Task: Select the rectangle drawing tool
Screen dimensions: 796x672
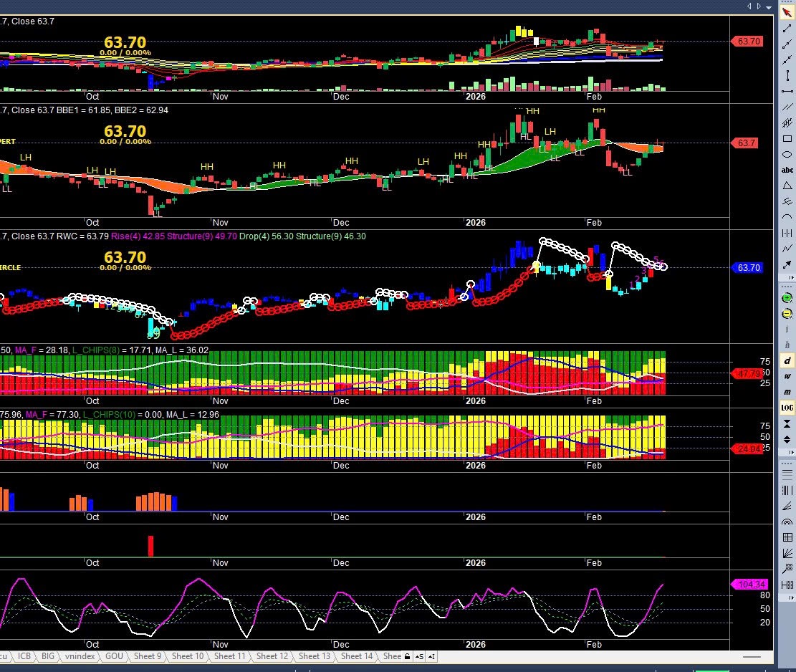Action: pos(787,138)
